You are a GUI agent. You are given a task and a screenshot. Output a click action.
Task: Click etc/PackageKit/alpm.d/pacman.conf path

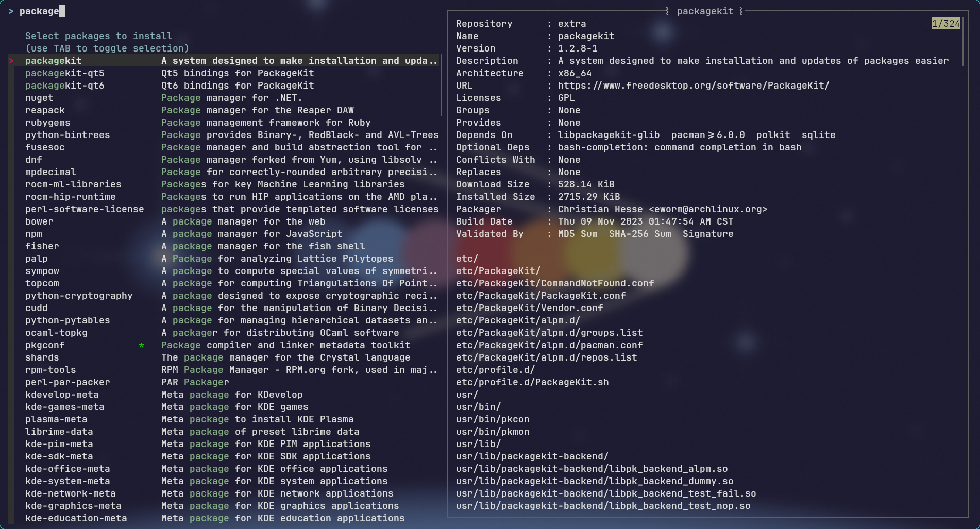pyautogui.click(x=549, y=345)
